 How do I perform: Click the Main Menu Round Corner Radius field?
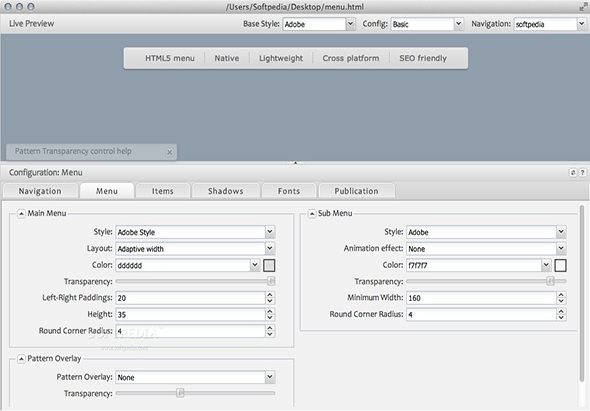[190, 331]
